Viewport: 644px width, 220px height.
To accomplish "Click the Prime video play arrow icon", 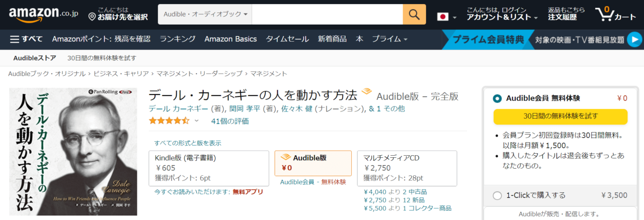I will 635,39.
